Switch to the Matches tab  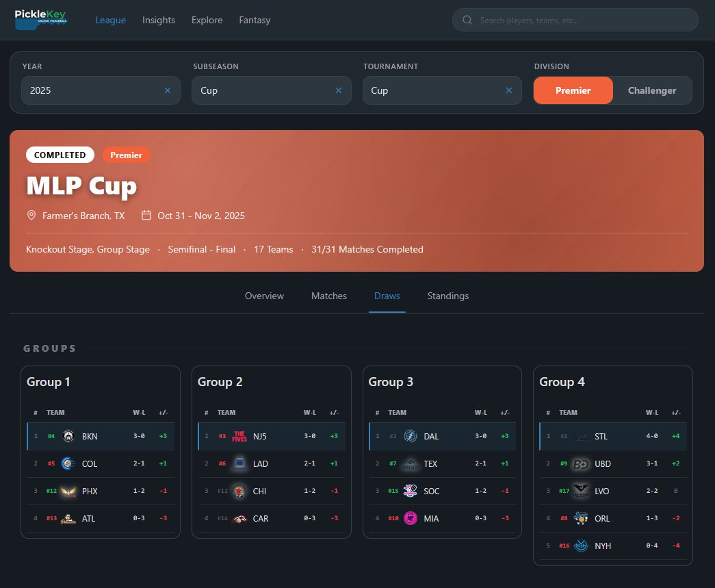[329, 296]
